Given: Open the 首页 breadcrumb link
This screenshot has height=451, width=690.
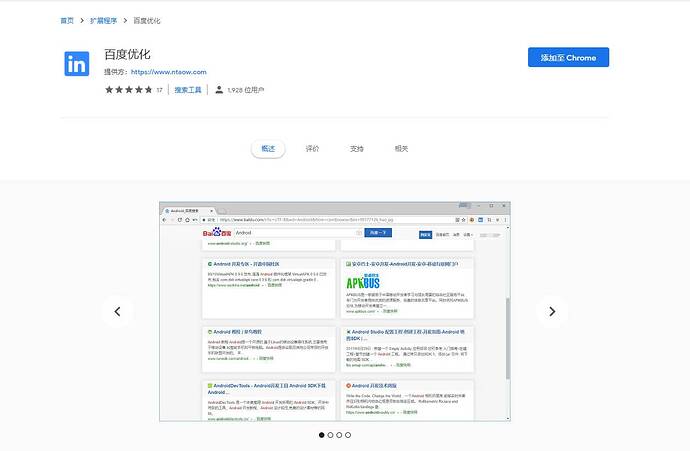Looking at the screenshot, I should pyautogui.click(x=67, y=21).
